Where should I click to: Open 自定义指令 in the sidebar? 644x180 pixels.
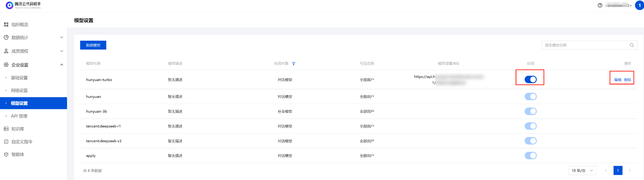click(x=22, y=142)
